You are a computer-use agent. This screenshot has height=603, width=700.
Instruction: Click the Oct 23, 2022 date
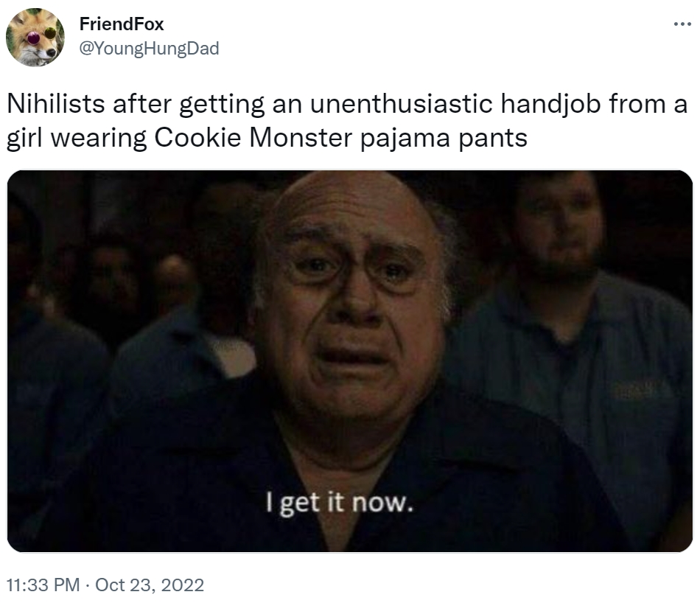[x=150, y=585]
